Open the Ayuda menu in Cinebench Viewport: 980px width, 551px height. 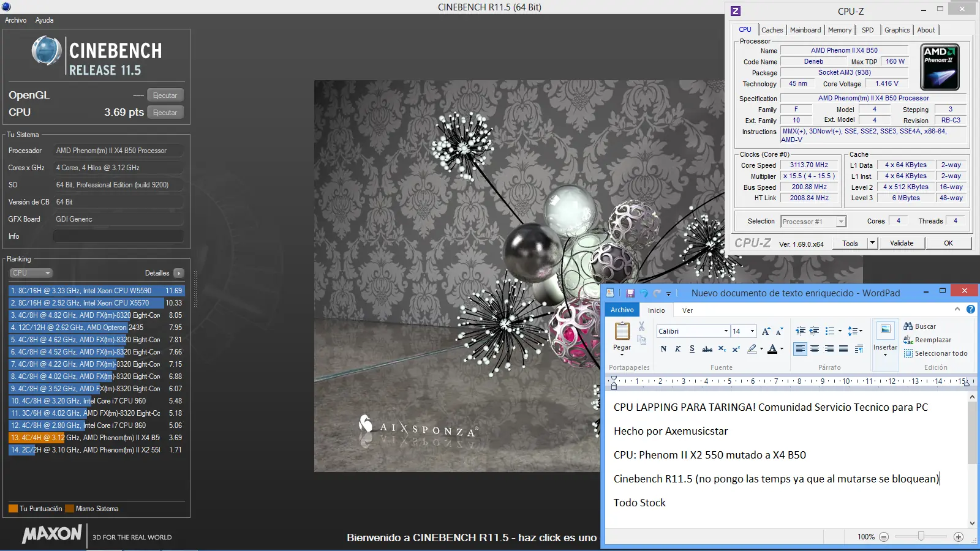click(x=44, y=20)
